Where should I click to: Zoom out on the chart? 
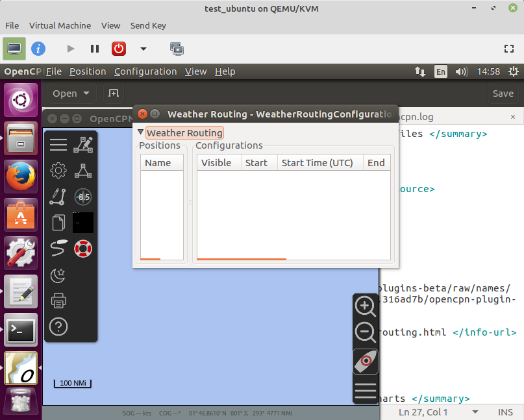point(366,332)
